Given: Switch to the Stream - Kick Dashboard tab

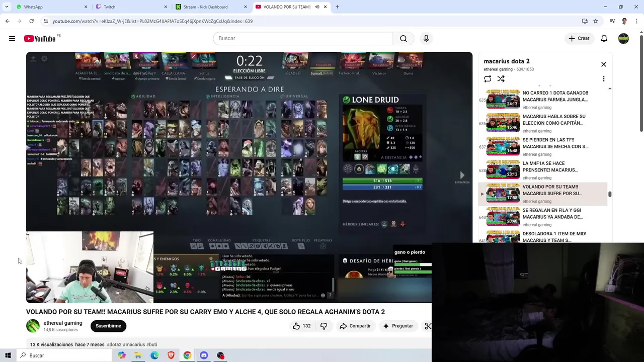Looking at the screenshot, I should (x=211, y=7).
